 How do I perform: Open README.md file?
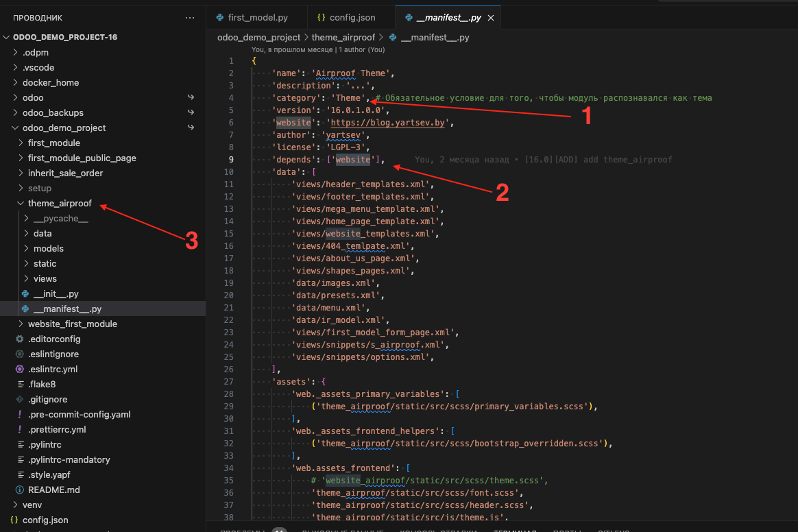(x=54, y=489)
